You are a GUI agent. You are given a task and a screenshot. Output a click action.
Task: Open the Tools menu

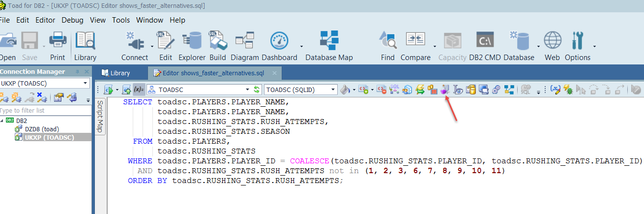click(x=121, y=20)
